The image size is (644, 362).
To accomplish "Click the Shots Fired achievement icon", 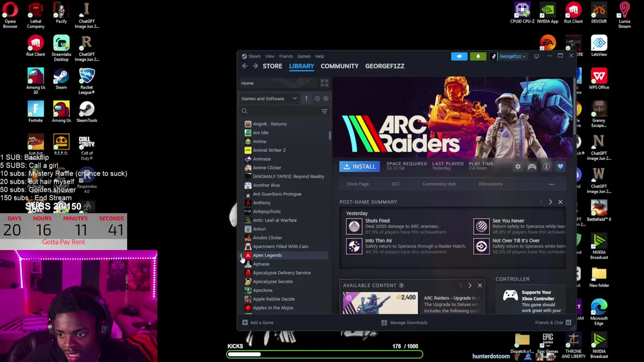I will pyautogui.click(x=354, y=226).
